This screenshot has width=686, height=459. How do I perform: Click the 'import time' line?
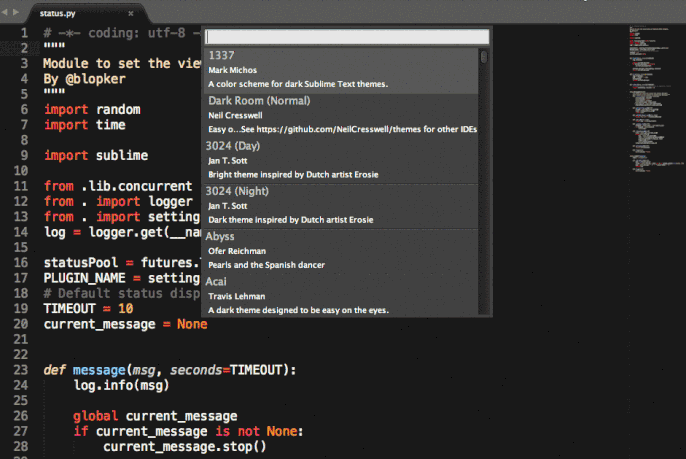pyautogui.click(x=85, y=125)
